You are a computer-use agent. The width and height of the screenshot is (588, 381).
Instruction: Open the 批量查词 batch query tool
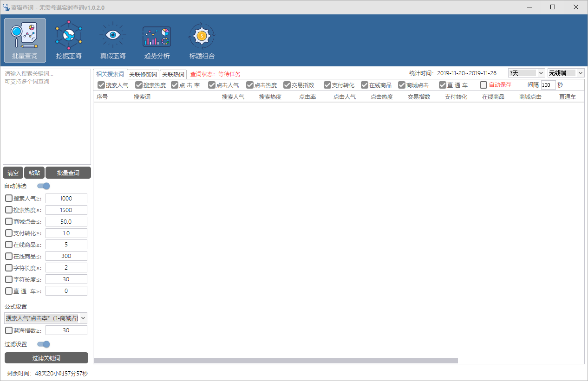click(25, 40)
